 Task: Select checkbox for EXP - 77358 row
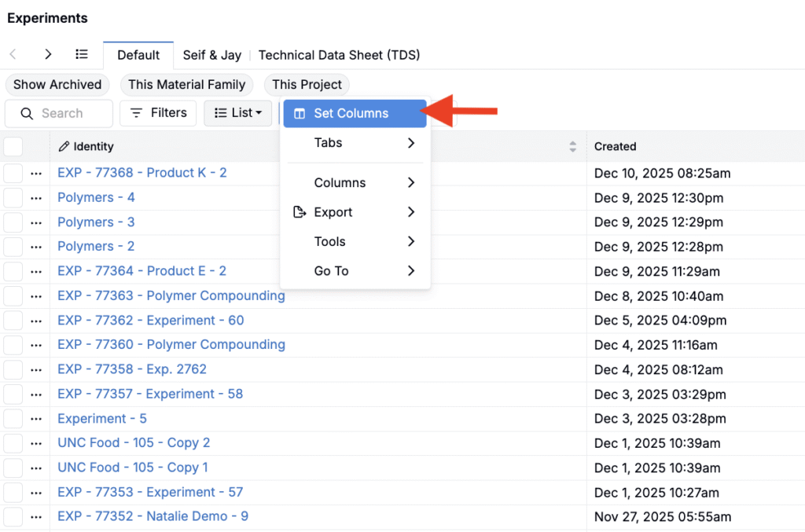pyautogui.click(x=13, y=369)
